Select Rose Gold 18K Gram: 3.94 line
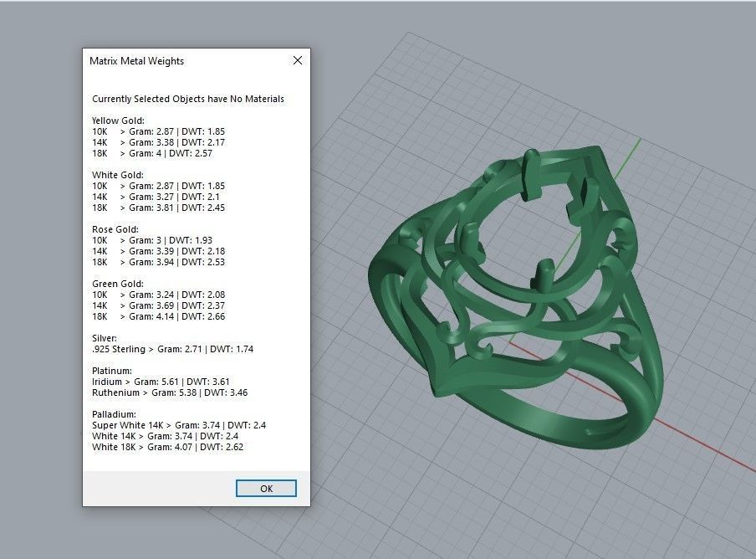Screen dimensions: 756x559 tap(158, 263)
